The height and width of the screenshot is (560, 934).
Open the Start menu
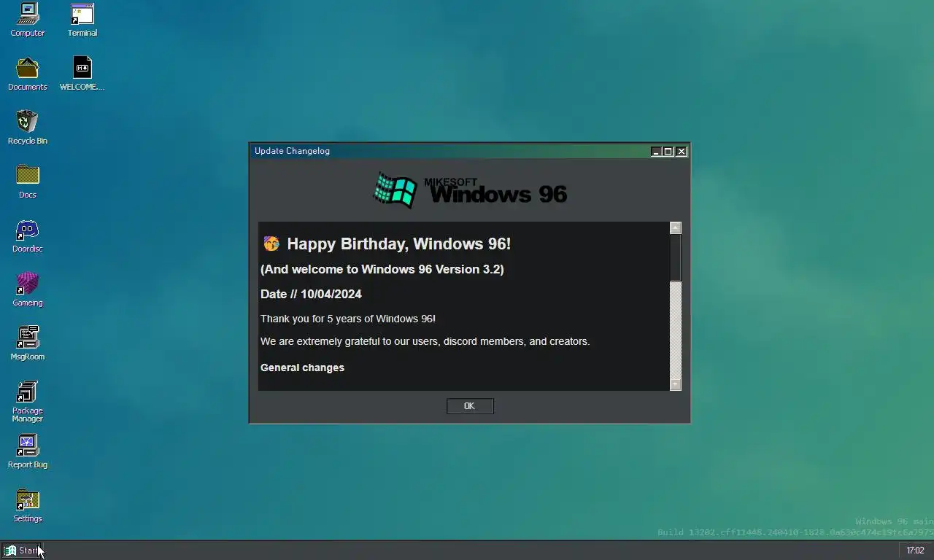(23, 551)
